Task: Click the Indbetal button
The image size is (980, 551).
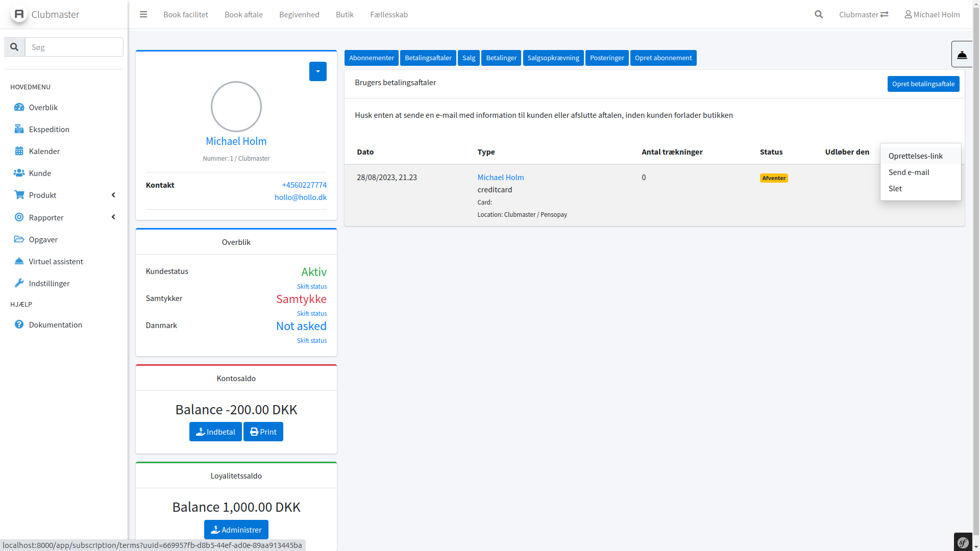Action: pos(215,432)
